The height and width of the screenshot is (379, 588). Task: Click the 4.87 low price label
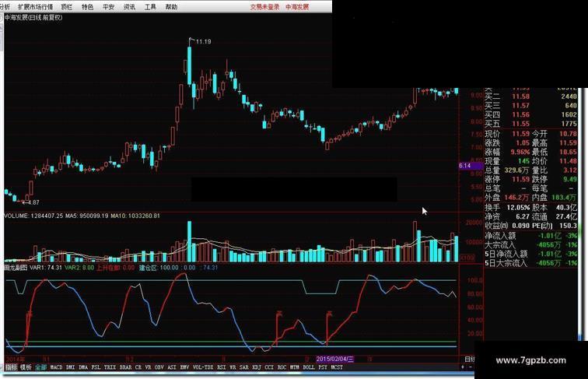tap(33, 202)
